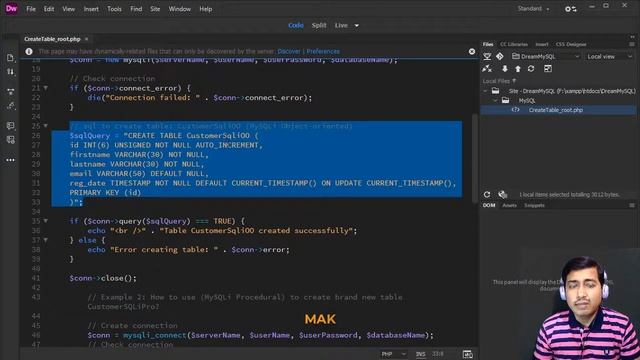Open the Site menu
640x360 pixels.
click(x=155, y=9)
